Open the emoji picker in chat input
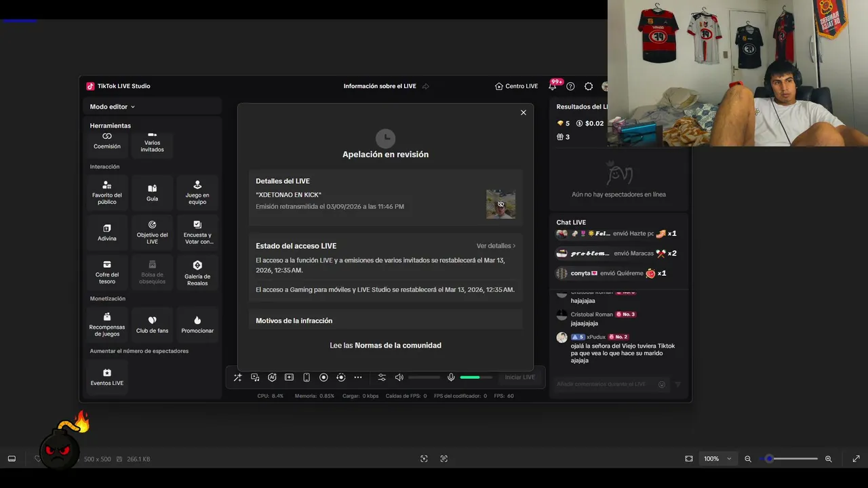Screen dimensions: 868x488 (x=662, y=384)
